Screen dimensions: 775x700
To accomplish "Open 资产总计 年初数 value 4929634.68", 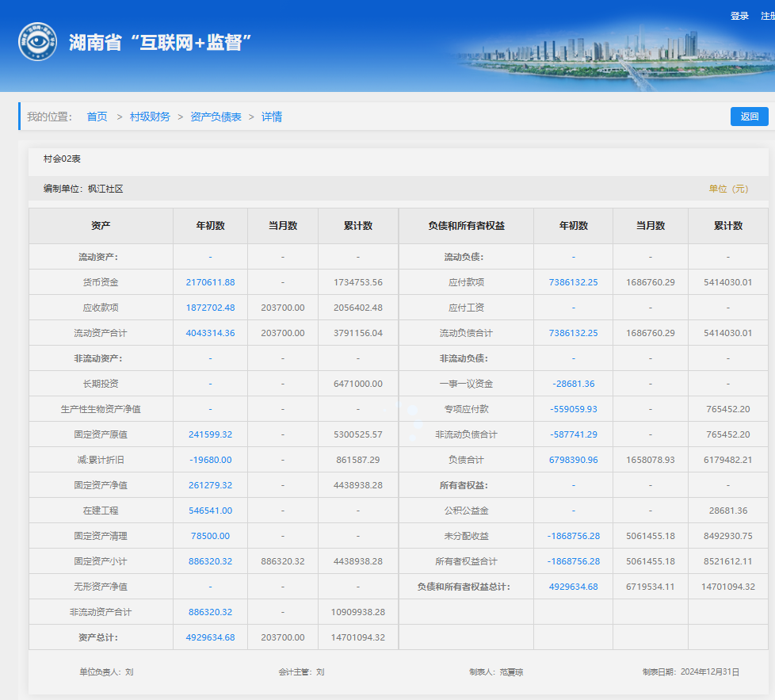I will (x=211, y=637).
